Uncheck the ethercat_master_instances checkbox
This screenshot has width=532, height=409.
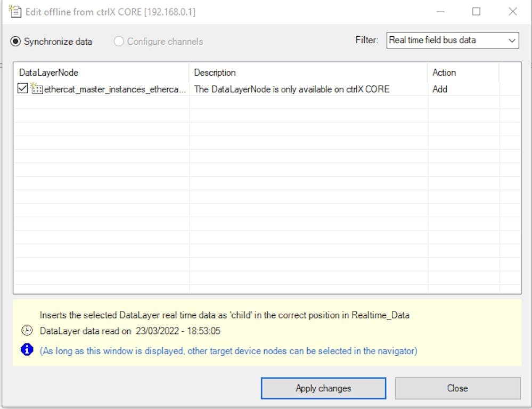point(22,89)
